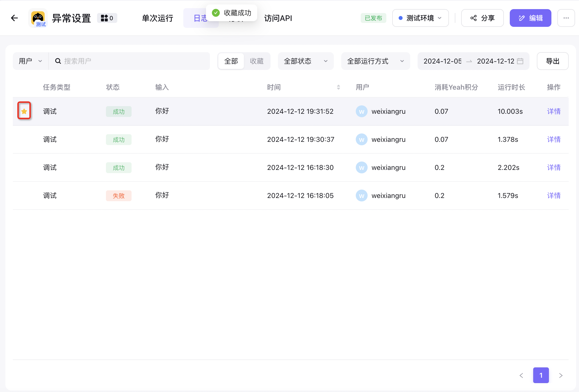This screenshot has width=579, height=392.
Task: Go to next page arrow
Action: (561, 375)
